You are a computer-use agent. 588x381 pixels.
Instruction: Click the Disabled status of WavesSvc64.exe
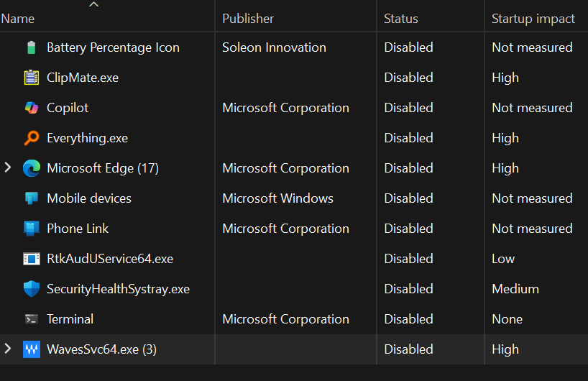click(x=408, y=349)
